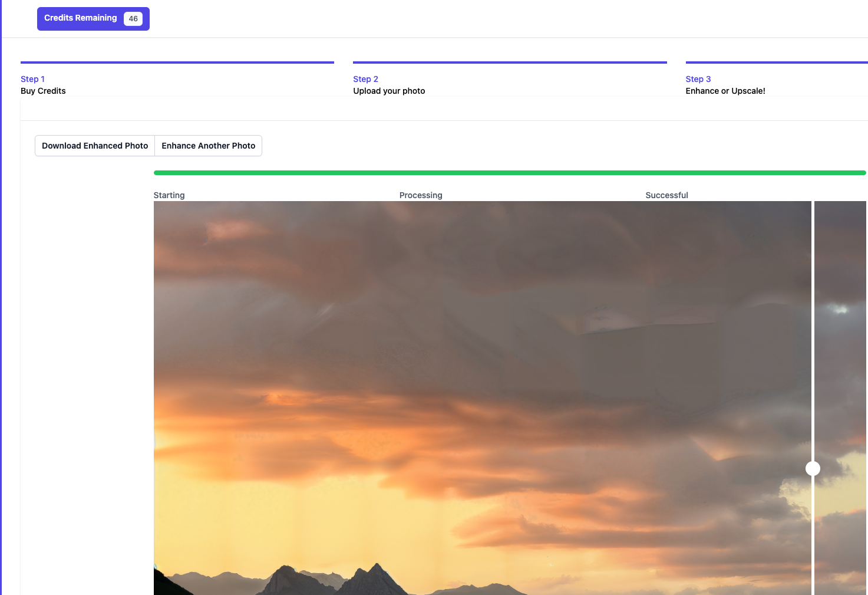Viewport: 868px width, 595px height.
Task: Click the enhanced sunset photo preview
Action: coord(471,383)
